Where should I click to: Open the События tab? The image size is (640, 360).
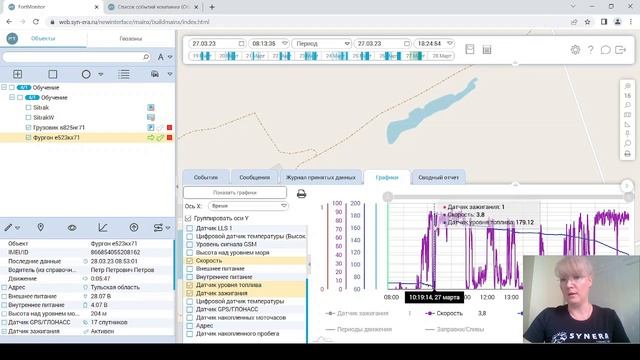[206, 177]
